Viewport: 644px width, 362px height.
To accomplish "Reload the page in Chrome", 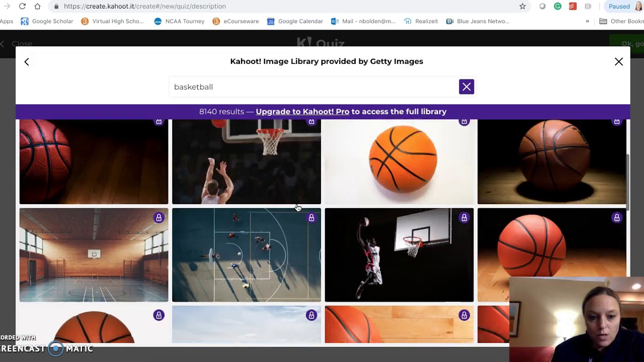I will pos(22,7).
